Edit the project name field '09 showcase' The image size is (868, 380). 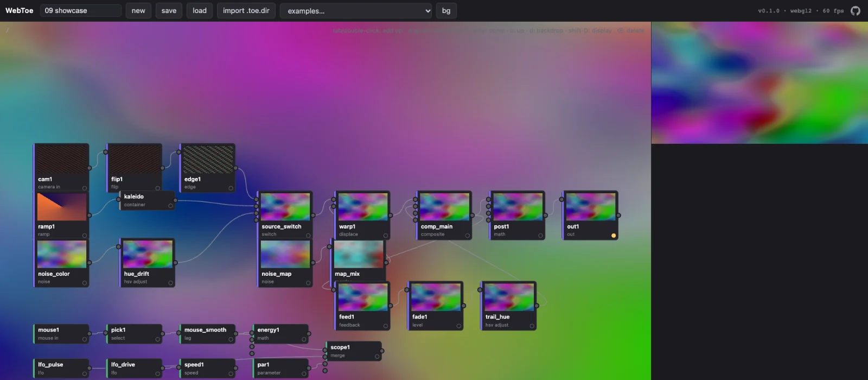(x=81, y=10)
